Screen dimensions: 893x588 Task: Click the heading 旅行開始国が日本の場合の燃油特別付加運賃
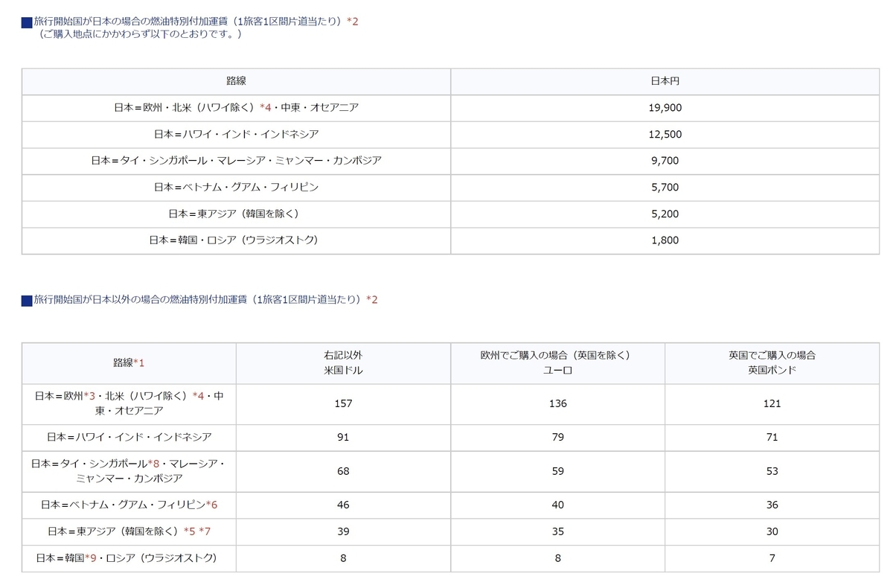[x=189, y=21]
